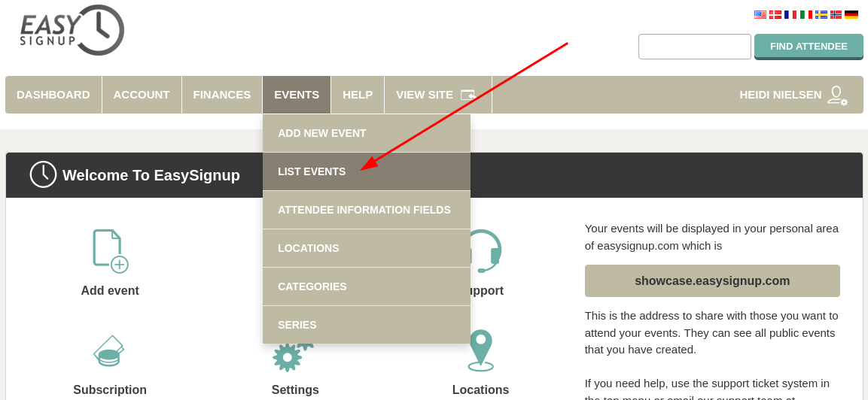Open the Help menu
Screen dimensions: 868x400
pyautogui.click(x=358, y=95)
